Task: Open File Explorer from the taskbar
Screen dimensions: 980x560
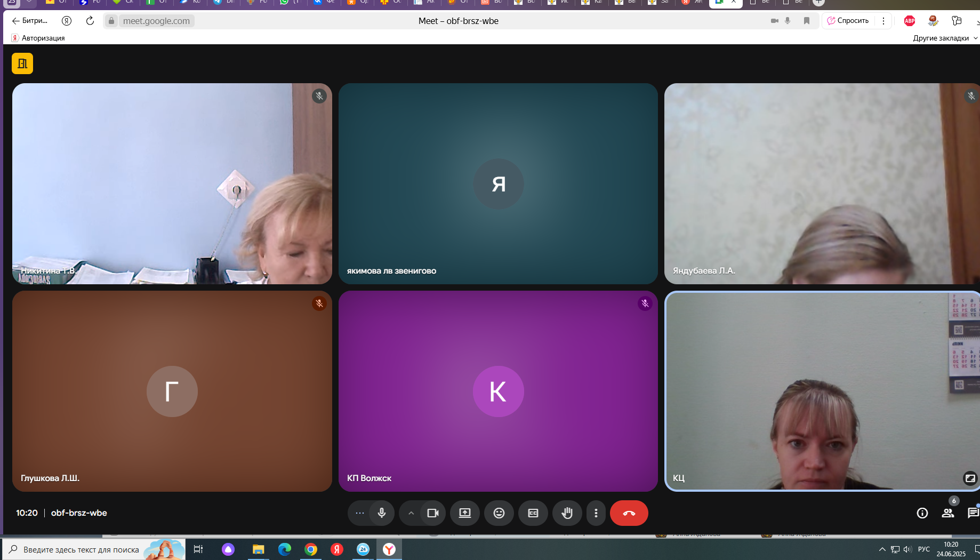Action: pyautogui.click(x=258, y=549)
